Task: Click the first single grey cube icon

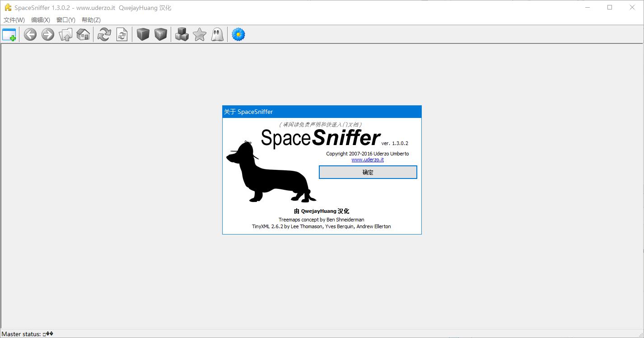Action: tap(143, 34)
